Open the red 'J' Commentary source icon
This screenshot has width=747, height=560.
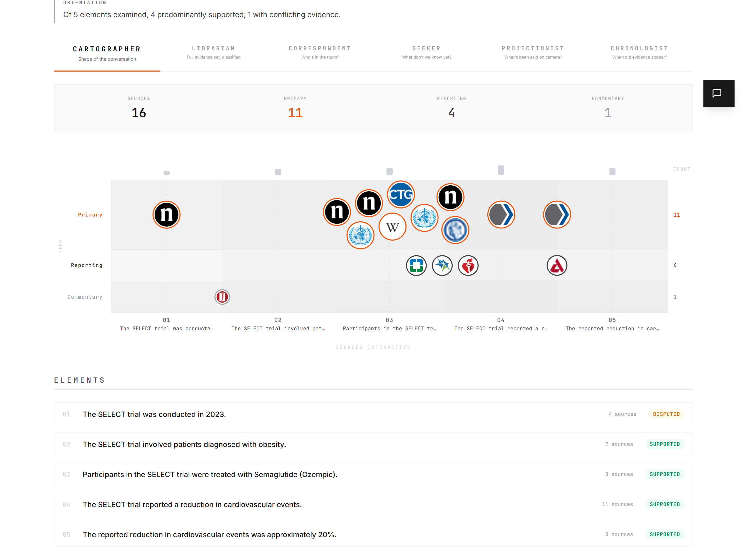(222, 297)
